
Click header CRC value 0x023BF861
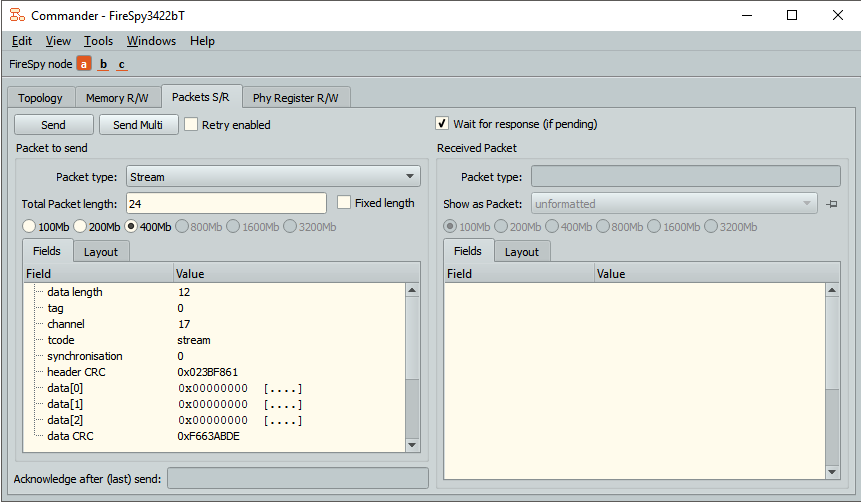[x=208, y=372]
